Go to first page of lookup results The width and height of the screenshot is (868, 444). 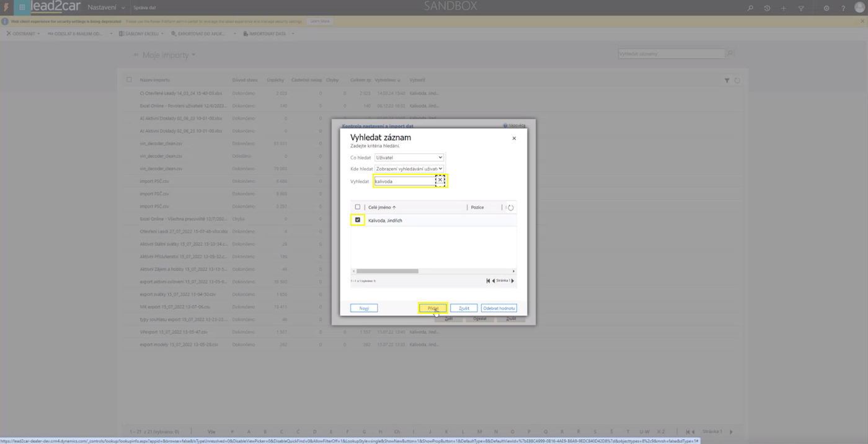[488, 281]
